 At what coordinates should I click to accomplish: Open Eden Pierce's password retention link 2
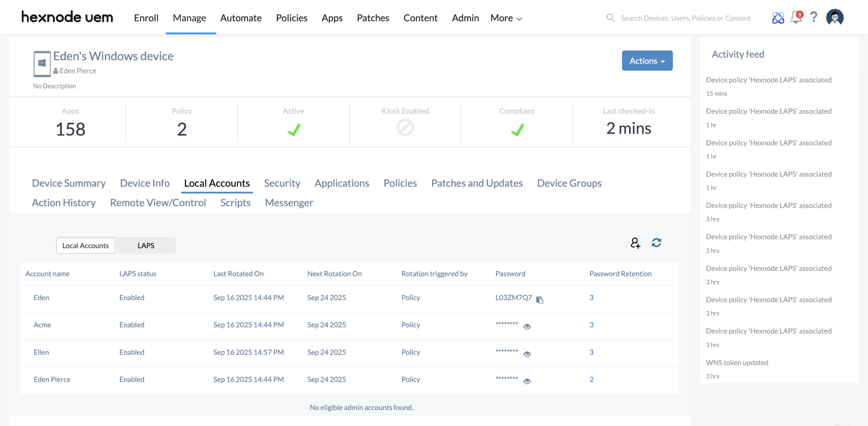591,380
